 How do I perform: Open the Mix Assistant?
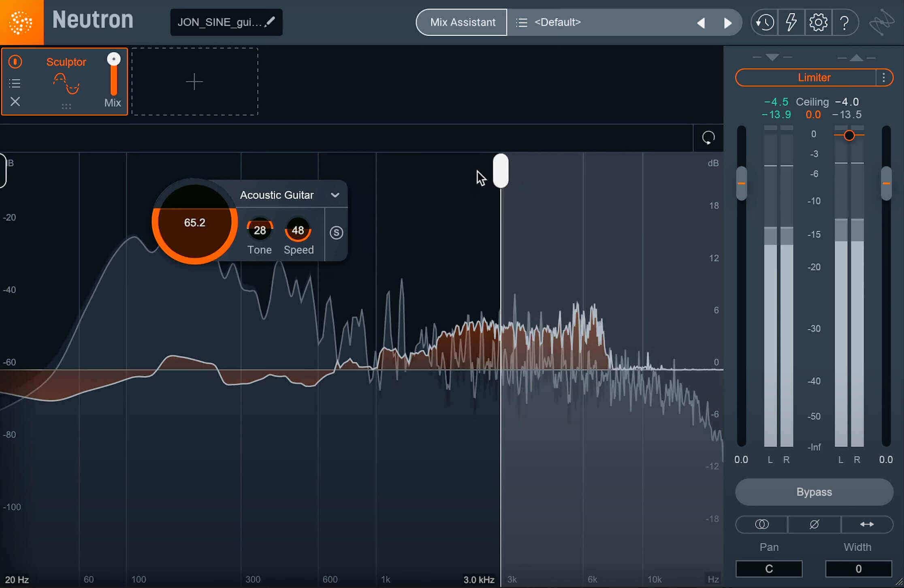pyautogui.click(x=462, y=22)
